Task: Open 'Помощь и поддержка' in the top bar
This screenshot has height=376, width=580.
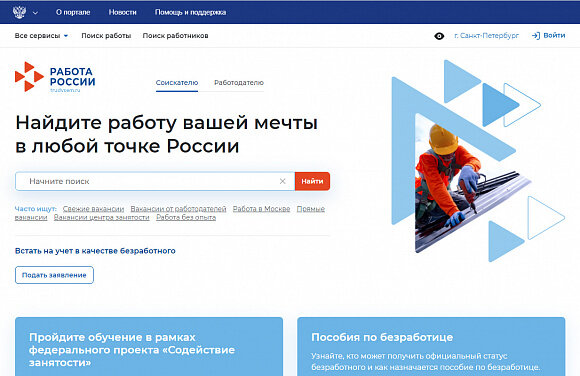Action: coord(190,12)
